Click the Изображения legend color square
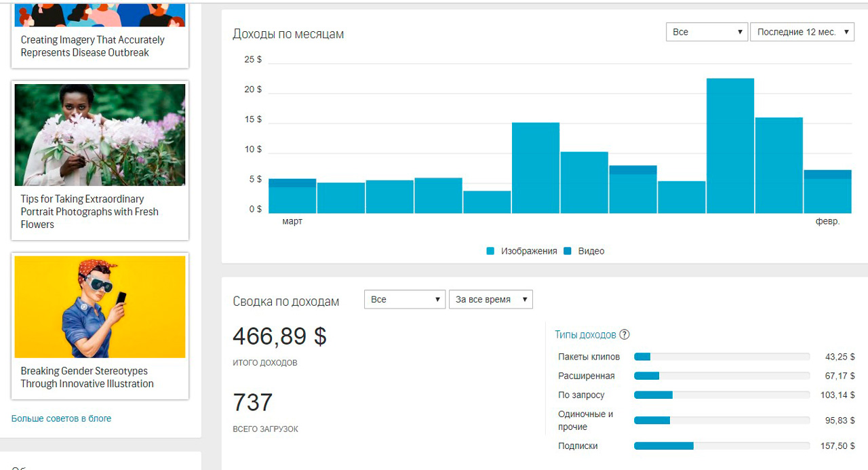Image resolution: width=868 pixels, height=470 pixels. 490,251
